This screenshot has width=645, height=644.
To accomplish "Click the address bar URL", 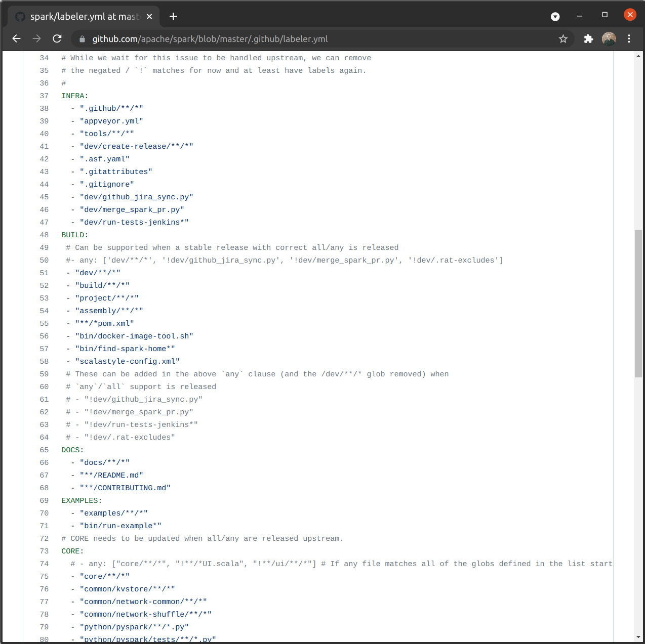I will pos(210,39).
